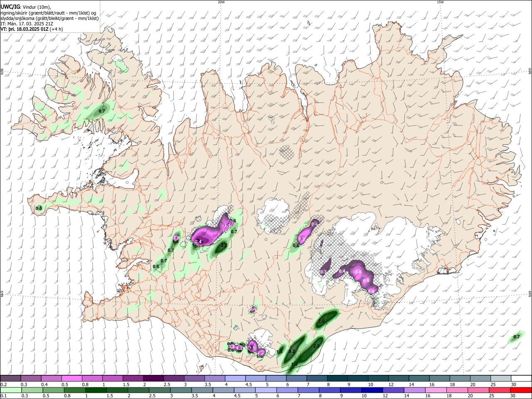The width and height of the screenshot is (532, 399).
Task: Click the 2.0 rain value near the south coast
Action: pos(321,321)
